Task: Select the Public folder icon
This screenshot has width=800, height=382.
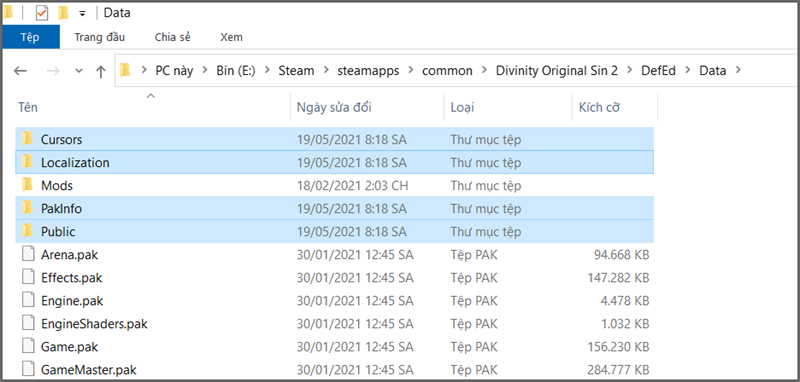Action: click(x=28, y=231)
